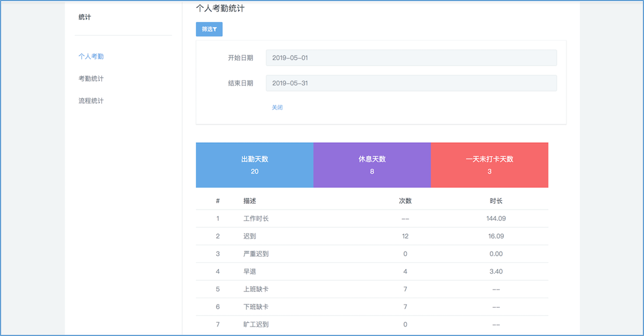Viewport: 644px width, 336px height.
Task: Click the 时长 column header
Action: pyautogui.click(x=496, y=201)
